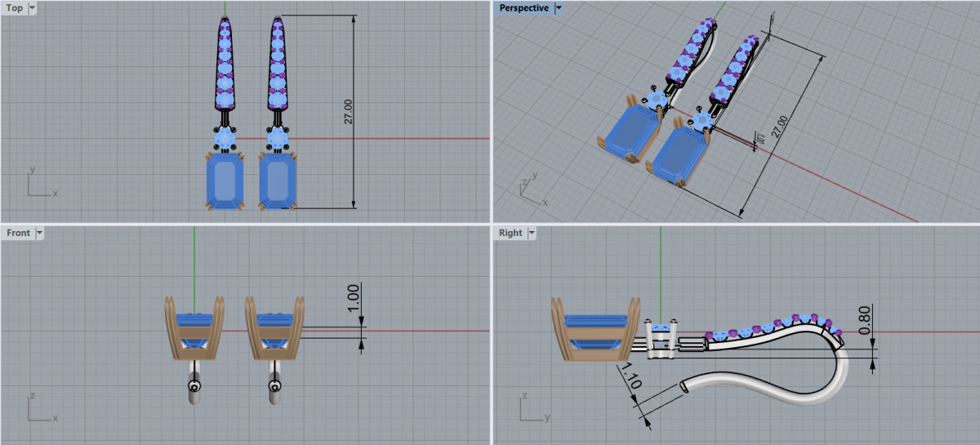This screenshot has height=445, width=980.
Task: Open the Right viewport dropdown arrow
Action: 532,233
